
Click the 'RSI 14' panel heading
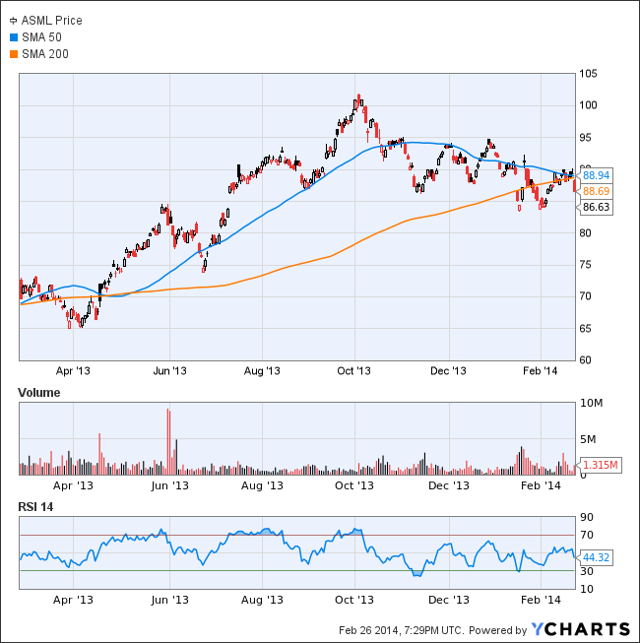pos(36,507)
